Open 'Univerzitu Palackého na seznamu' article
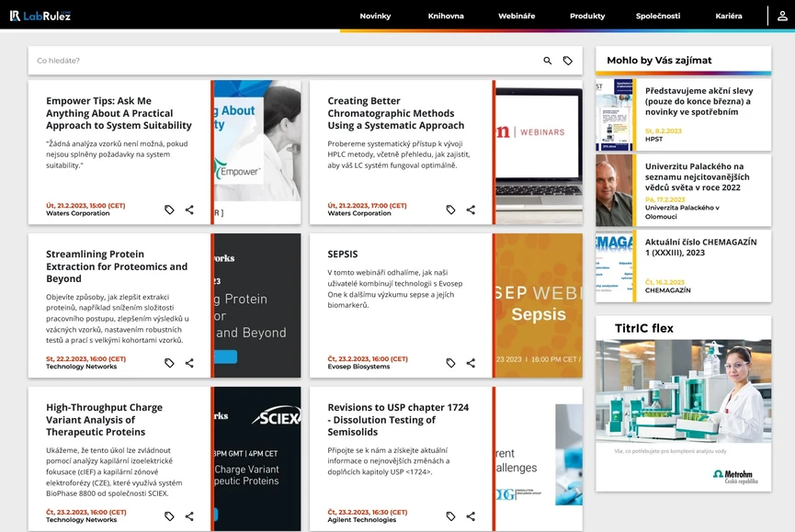The height and width of the screenshot is (532, 795). point(698,176)
